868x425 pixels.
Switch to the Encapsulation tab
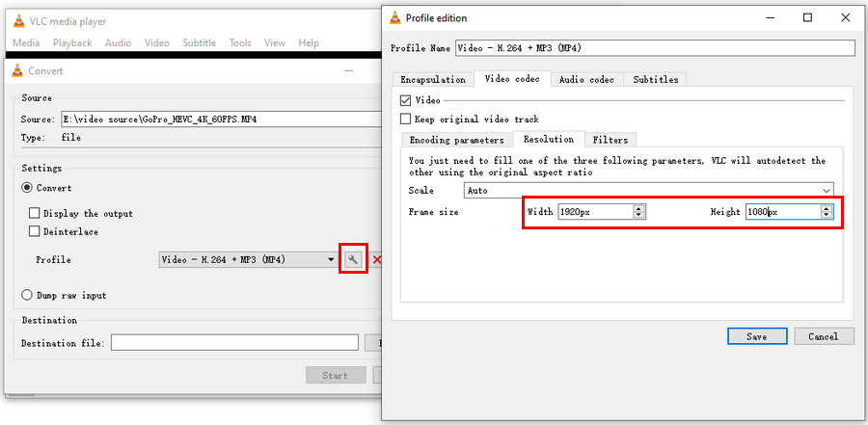pyautogui.click(x=433, y=80)
